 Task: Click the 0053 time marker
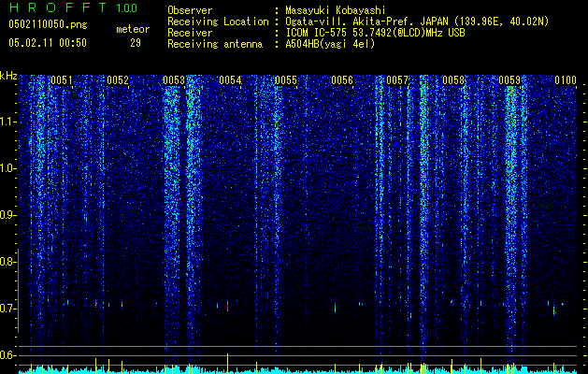(x=174, y=80)
